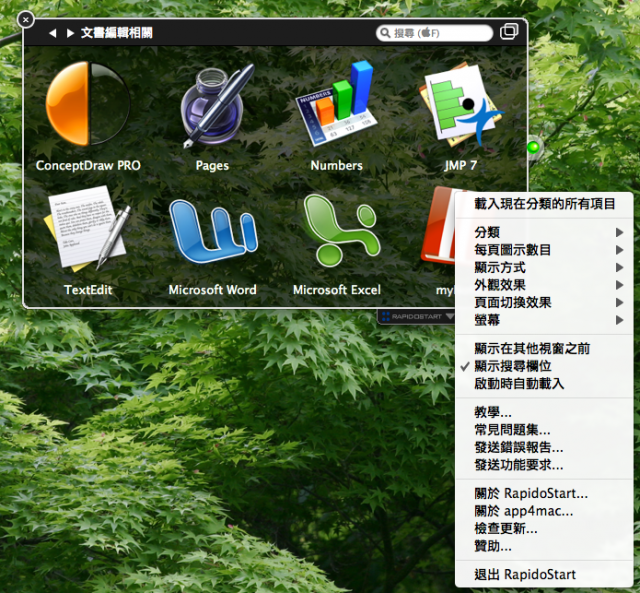Image resolution: width=640 pixels, height=593 pixels.
Task: Click the TextEdit label text
Action: (x=88, y=290)
